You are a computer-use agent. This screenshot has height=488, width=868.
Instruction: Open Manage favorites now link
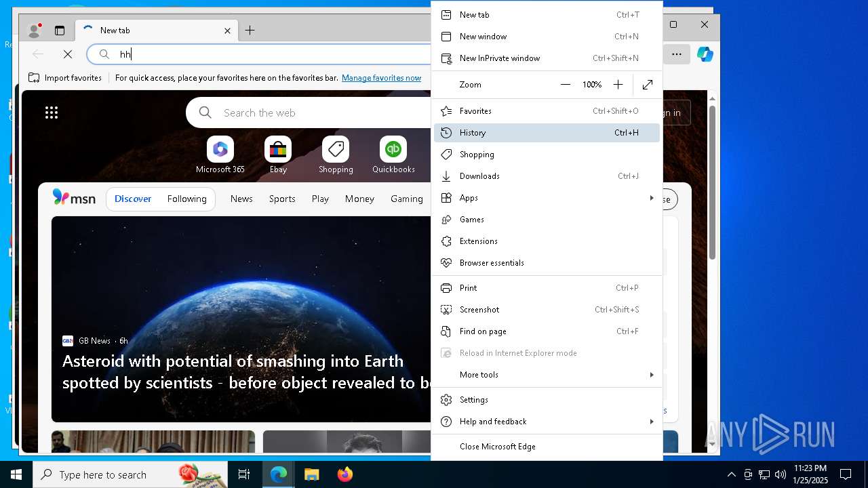[382, 78]
